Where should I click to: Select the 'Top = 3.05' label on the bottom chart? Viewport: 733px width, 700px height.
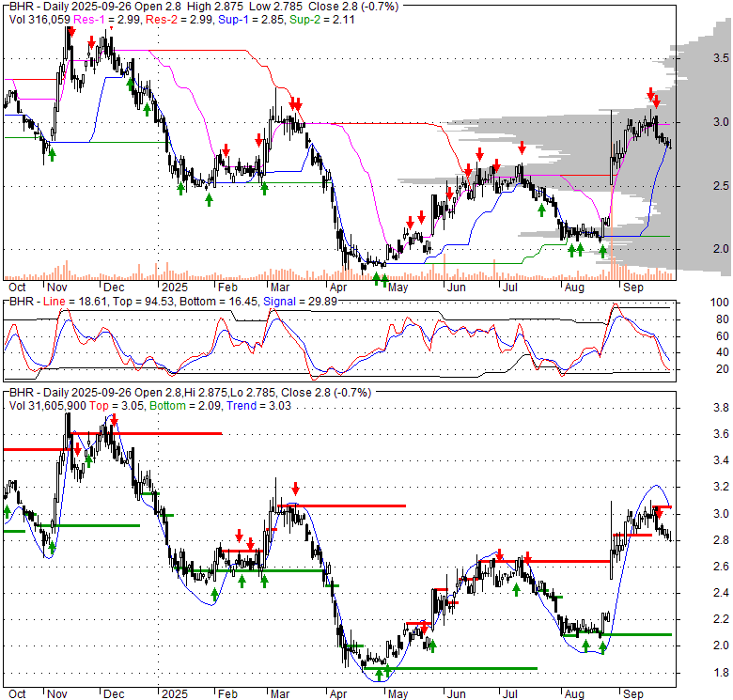coord(117,406)
